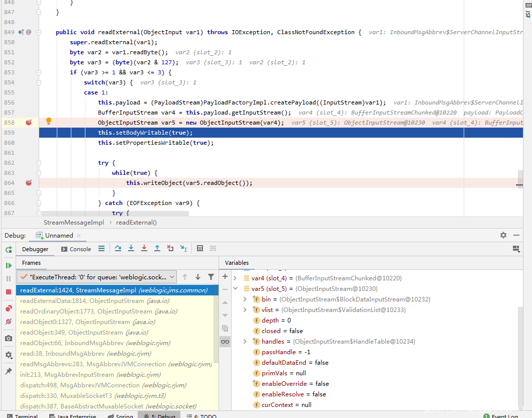The width and height of the screenshot is (532, 418).
Task: Toggle Mute Breakpoints in debug sidebar
Action: point(9,322)
